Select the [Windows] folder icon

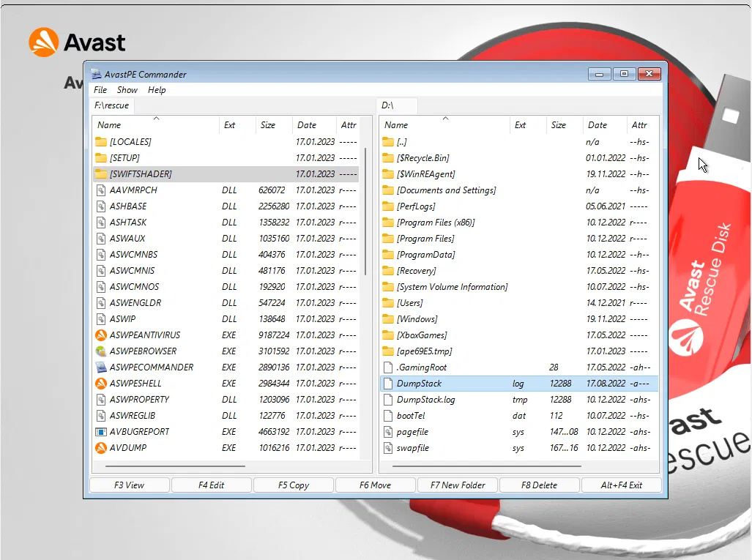point(388,319)
